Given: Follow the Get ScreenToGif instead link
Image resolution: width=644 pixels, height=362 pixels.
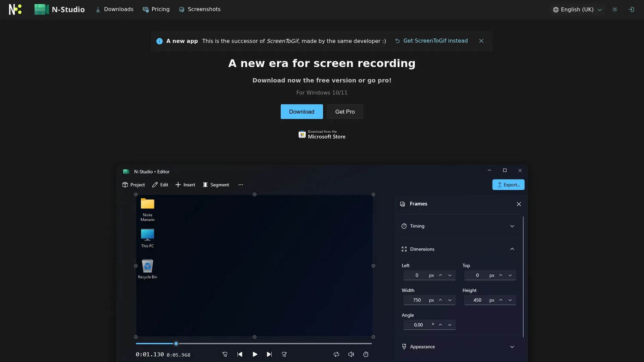Looking at the screenshot, I should (431, 41).
